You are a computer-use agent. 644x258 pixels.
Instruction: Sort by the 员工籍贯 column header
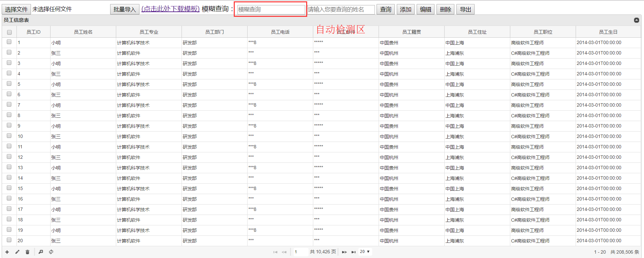pyautogui.click(x=411, y=32)
